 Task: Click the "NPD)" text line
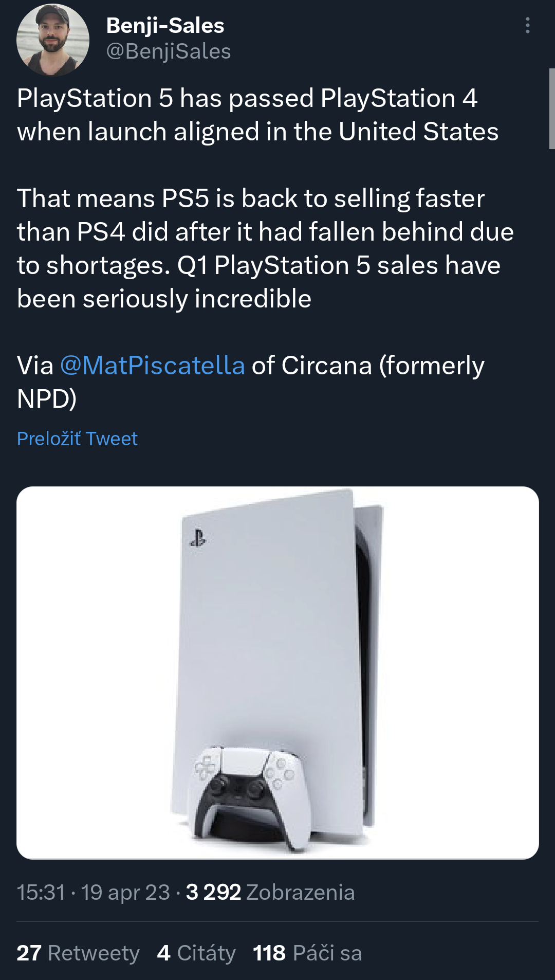(x=47, y=398)
